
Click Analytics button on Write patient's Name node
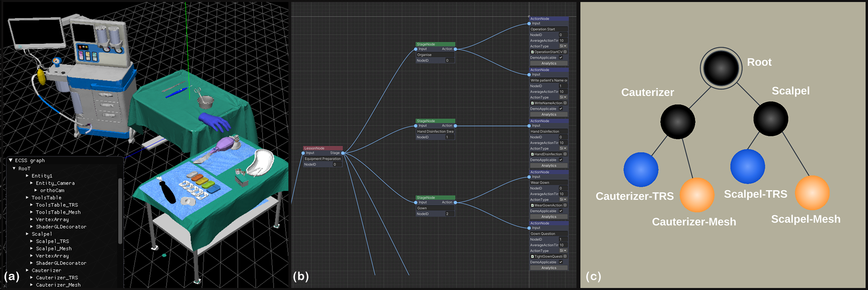[x=549, y=115]
